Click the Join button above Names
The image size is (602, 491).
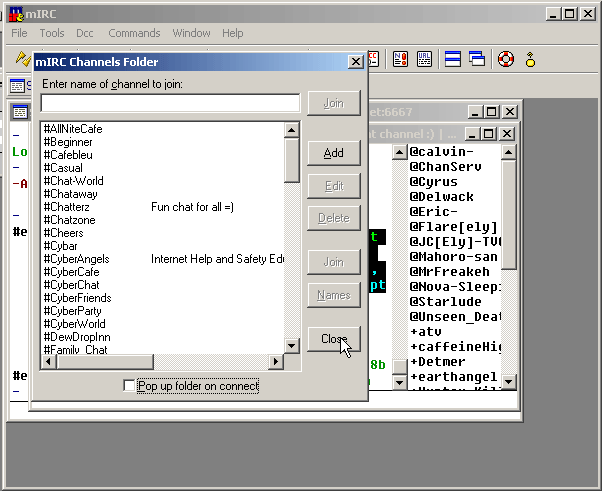pyautogui.click(x=334, y=262)
